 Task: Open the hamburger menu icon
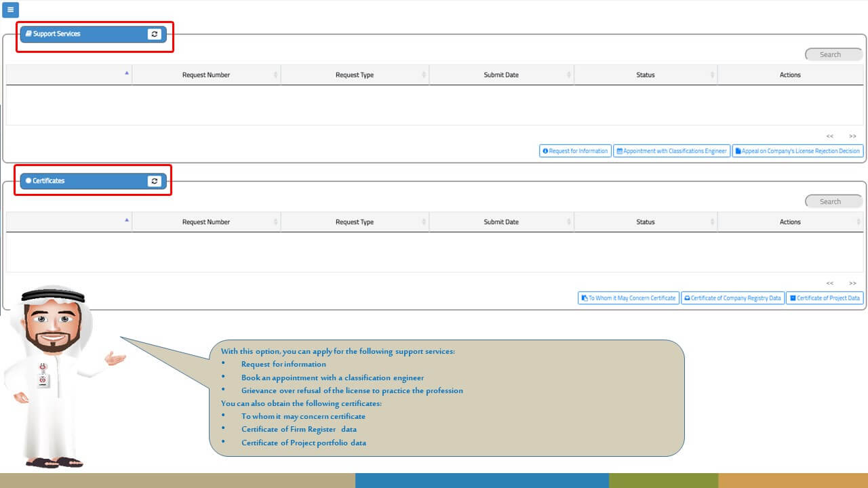pyautogui.click(x=10, y=10)
